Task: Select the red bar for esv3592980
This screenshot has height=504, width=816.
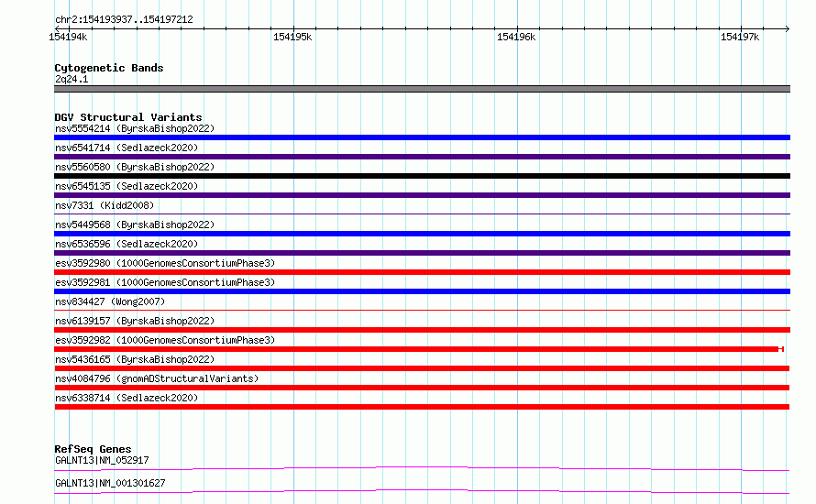Action: [422, 272]
